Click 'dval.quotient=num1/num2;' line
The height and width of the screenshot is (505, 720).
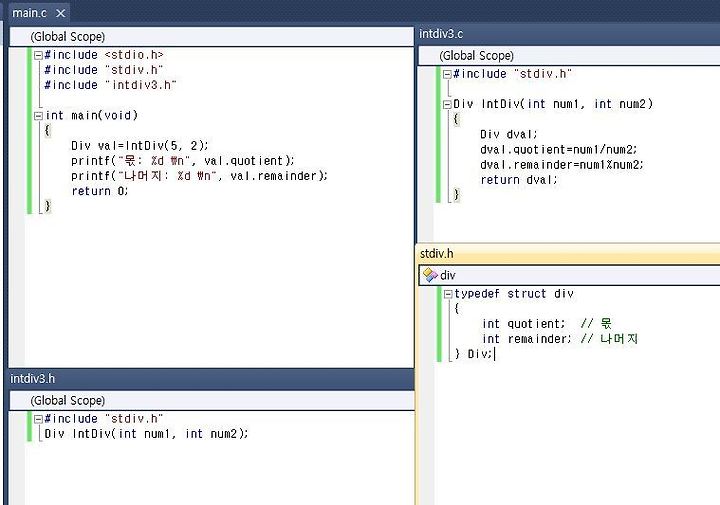559,150
